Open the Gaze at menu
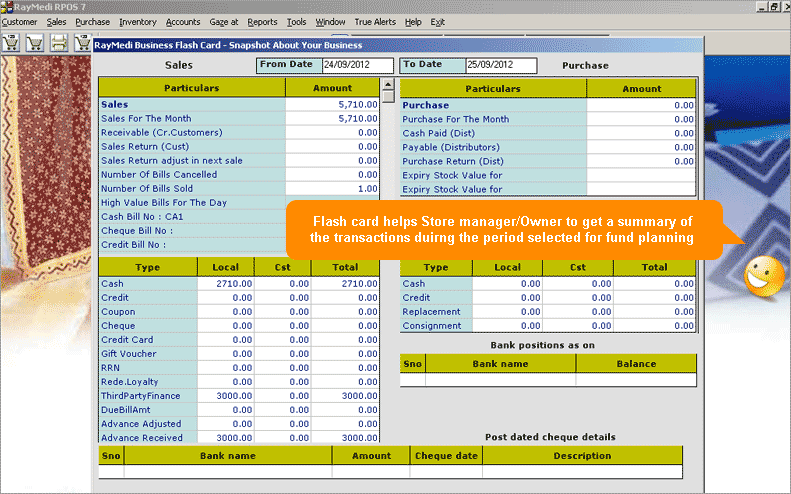The image size is (791, 494). 223,21
